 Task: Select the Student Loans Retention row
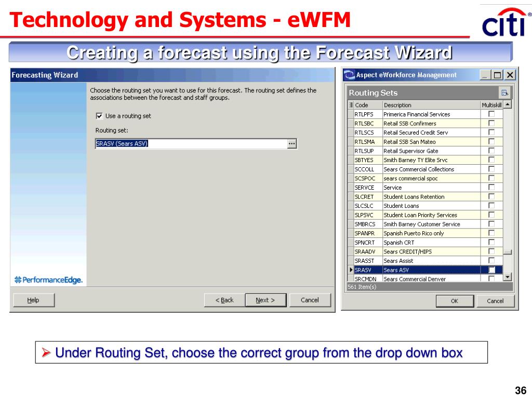point(425,197)
